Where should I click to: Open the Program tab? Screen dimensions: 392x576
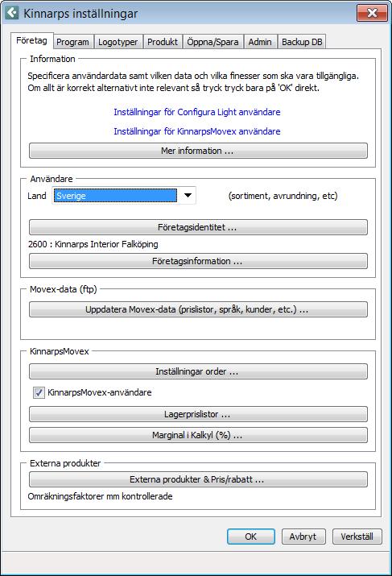pyautogui.click(x=72, y=42)
